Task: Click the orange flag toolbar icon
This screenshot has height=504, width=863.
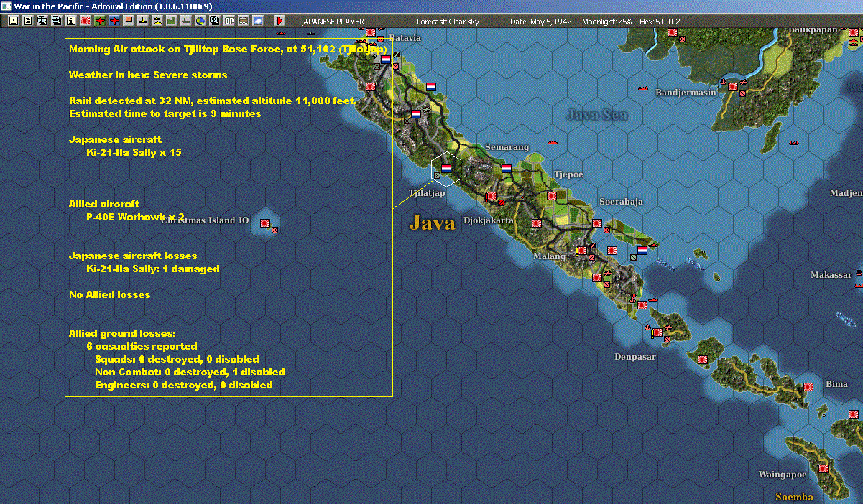Action: pyautogui.click(x=129, y=22)
